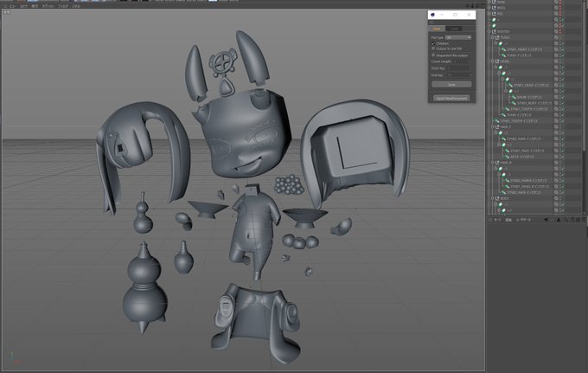Open the 編集 menu in attribute manager

508,220
